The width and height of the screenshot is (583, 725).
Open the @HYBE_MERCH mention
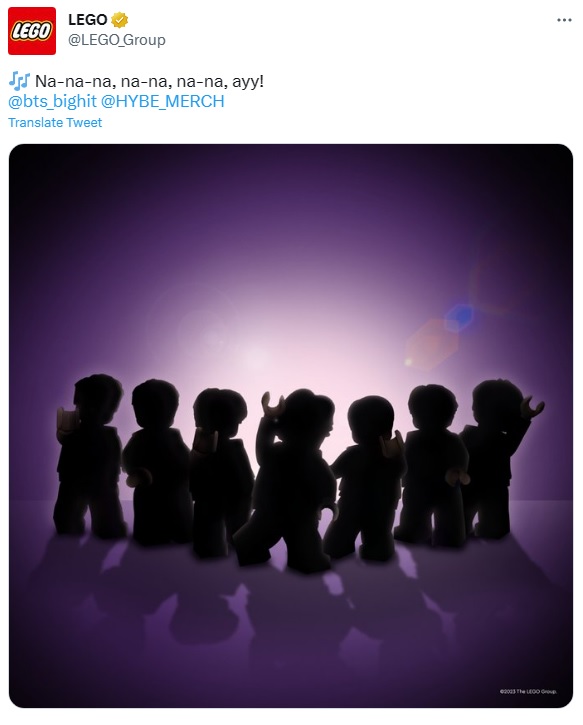pos(162,101)
